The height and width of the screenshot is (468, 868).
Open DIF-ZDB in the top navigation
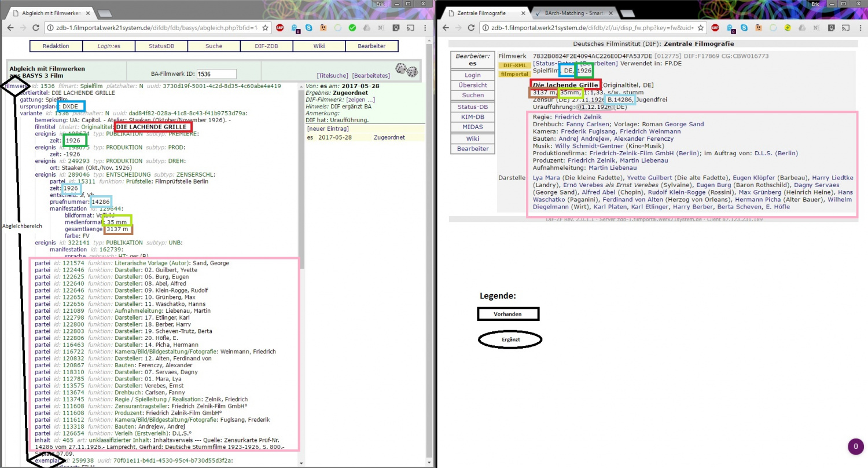[x=266, y=46]
